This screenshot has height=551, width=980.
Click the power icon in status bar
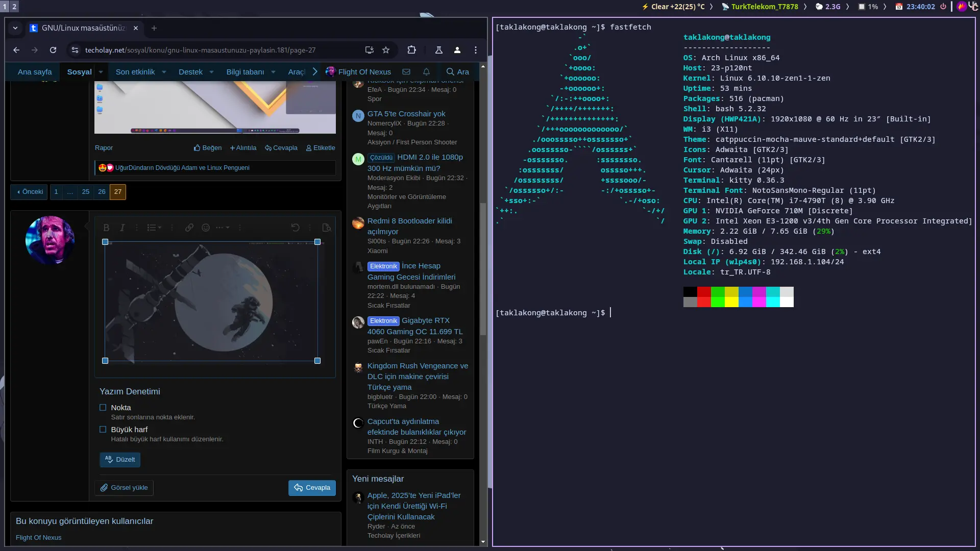coord(943,7)
